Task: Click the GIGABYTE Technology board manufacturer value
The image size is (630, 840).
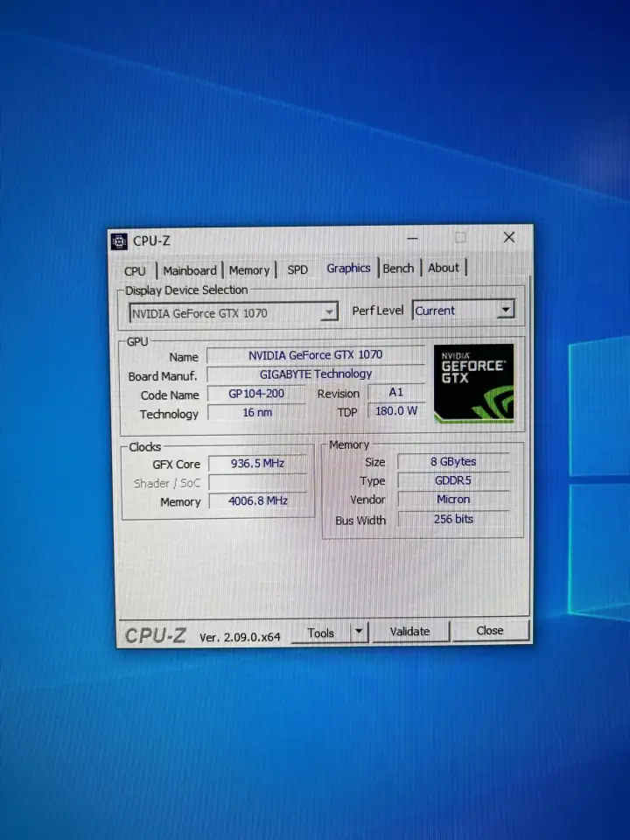Action: point(315,374)
